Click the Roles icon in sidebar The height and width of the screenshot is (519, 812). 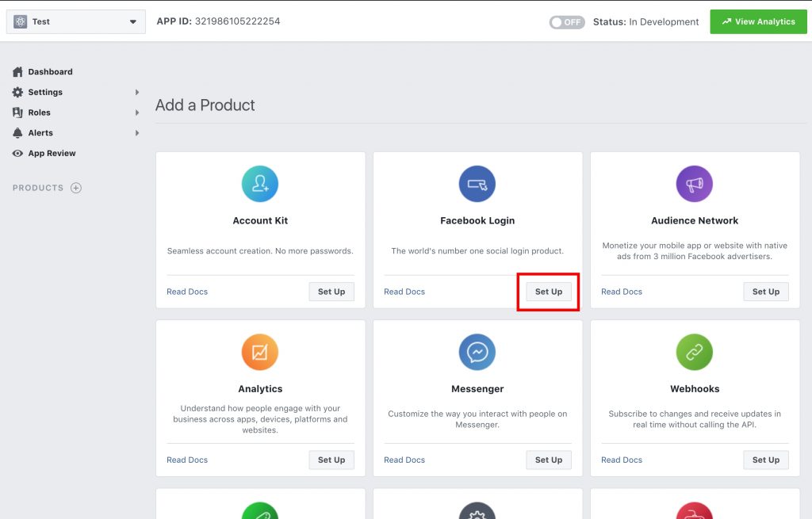click(17, 113)
